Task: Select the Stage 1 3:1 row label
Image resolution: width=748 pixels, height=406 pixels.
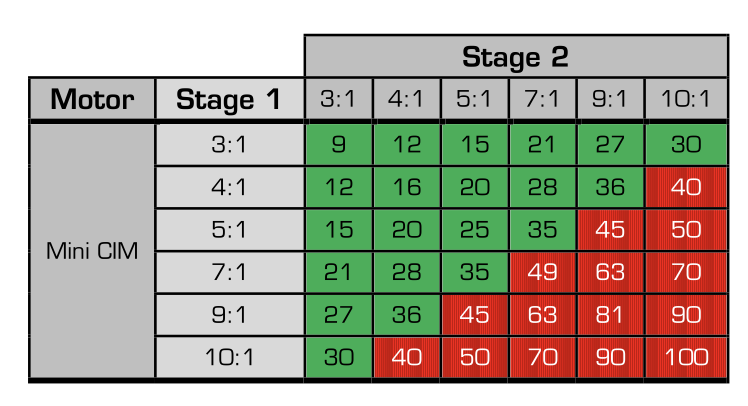Action: [229, 145]
